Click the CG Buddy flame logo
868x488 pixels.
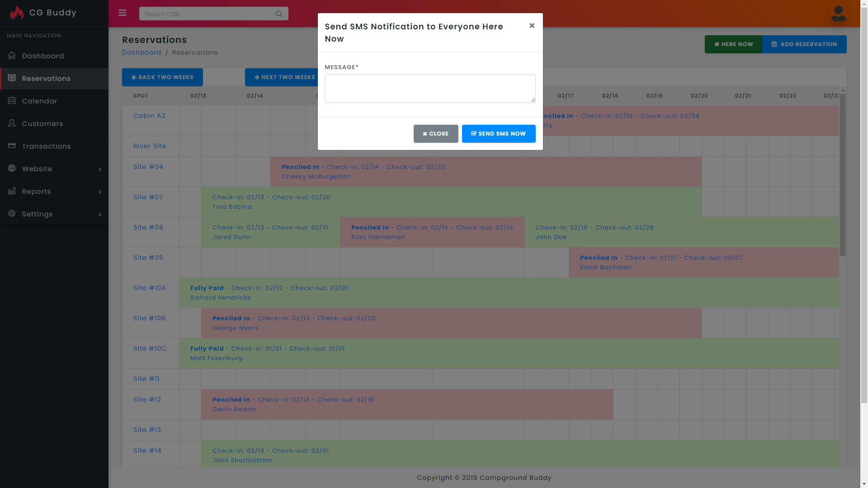[17, 13]
